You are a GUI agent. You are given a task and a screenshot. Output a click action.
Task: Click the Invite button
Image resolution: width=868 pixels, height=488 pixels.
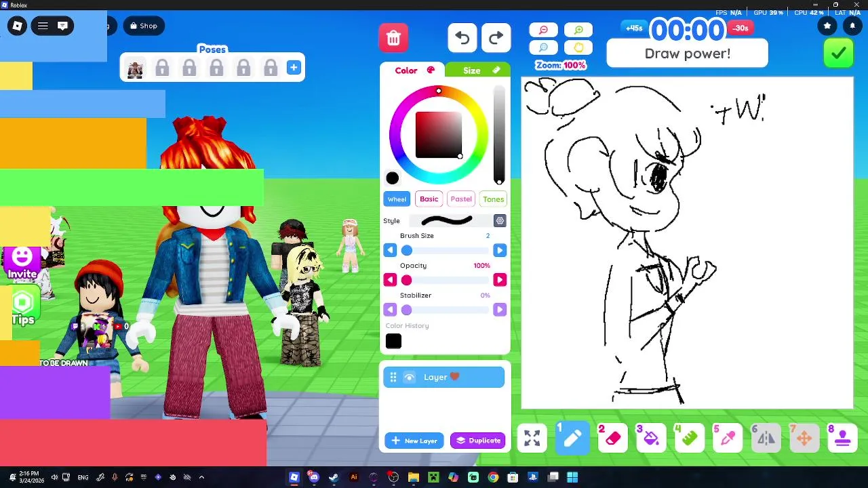[x=22, y=264]
